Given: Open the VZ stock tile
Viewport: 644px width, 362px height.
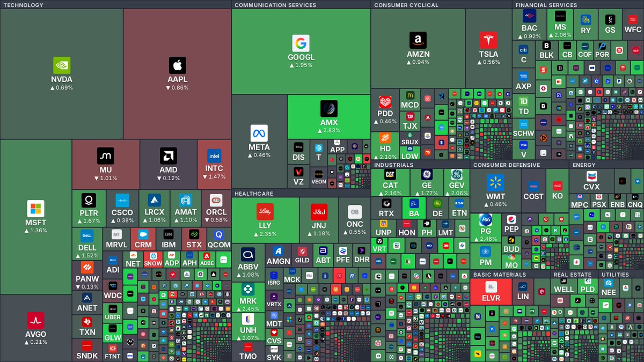Looking at the screenshot, I should (x=298, y=176).
